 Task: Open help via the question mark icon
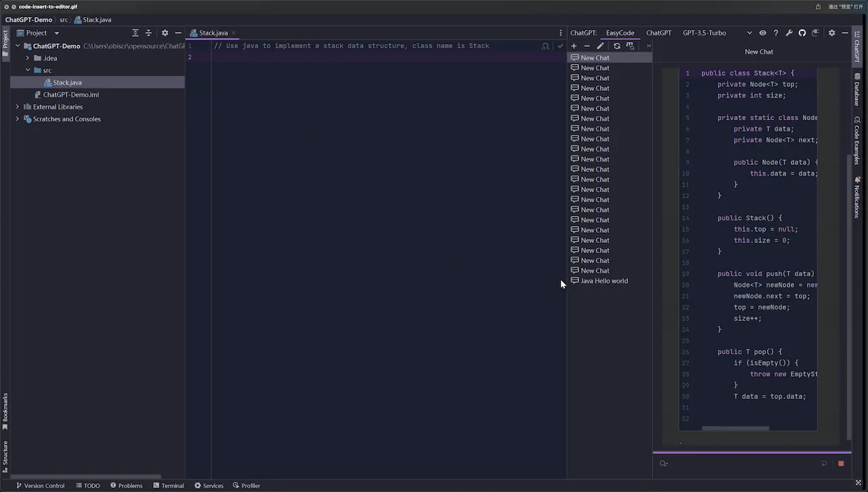776,33
